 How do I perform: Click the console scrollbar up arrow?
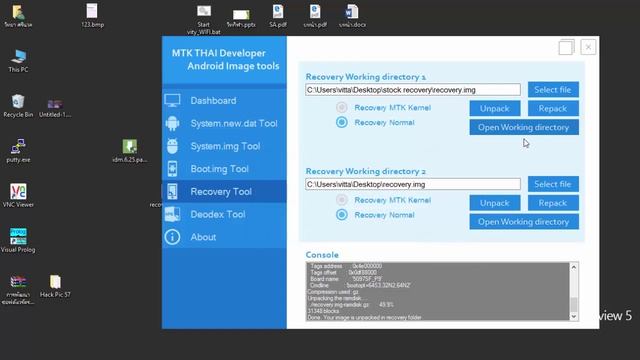pyautogui.click(x=574, y=267)
